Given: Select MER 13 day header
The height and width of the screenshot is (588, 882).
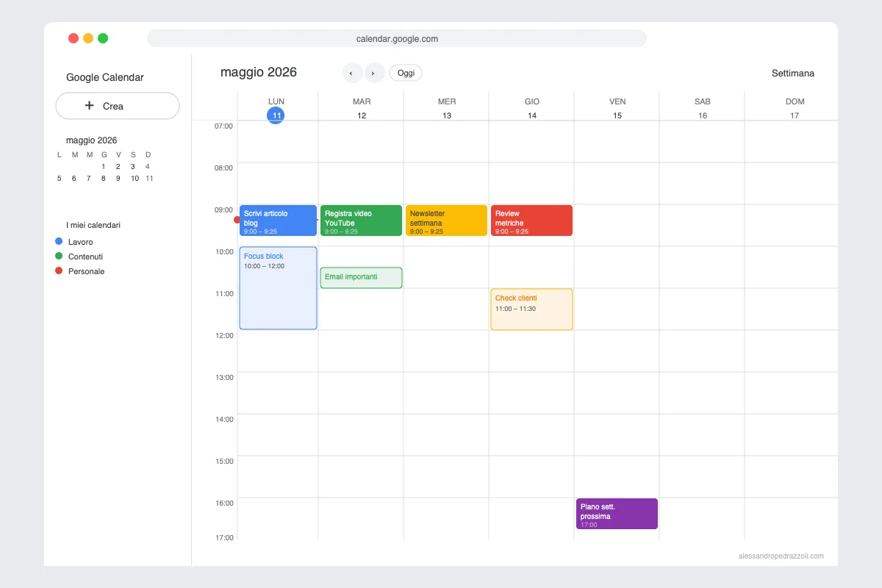Looking at the screenshot, I should point(447,108).
